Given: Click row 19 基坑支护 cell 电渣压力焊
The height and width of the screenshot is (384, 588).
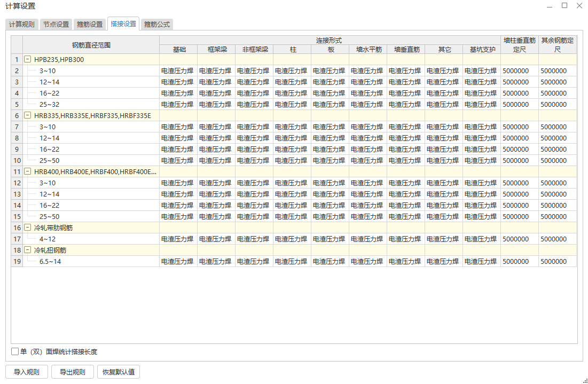Looking at the screenshot, I should point(482,261).
